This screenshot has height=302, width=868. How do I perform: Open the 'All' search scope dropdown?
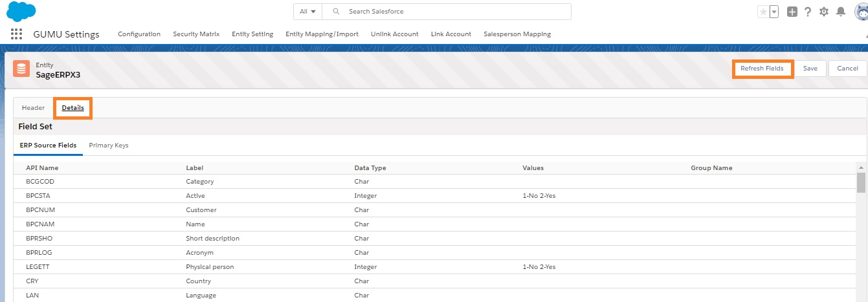tap(307, 12)
